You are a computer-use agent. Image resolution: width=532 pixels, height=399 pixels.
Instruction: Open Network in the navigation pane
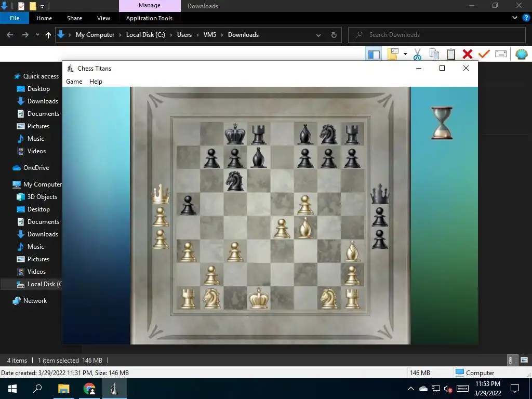pyautogui.click(x=30, y=301)
